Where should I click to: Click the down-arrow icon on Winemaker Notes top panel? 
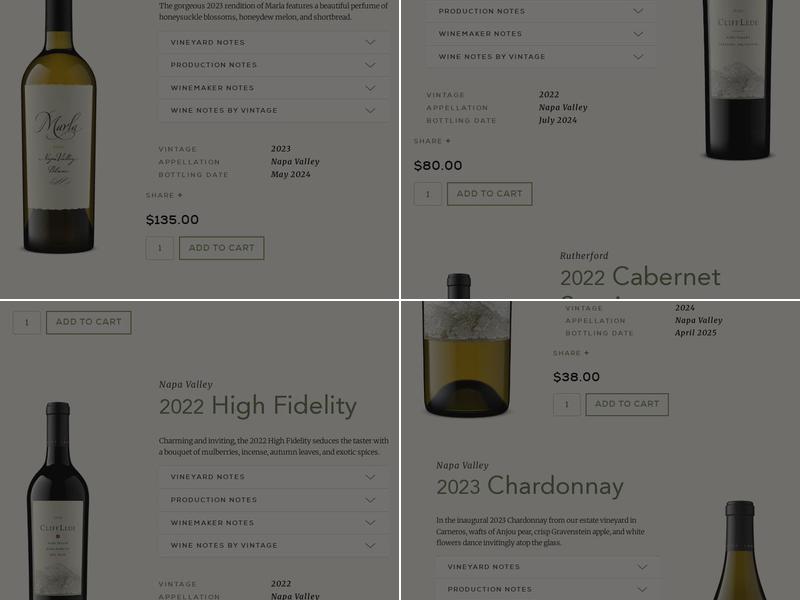tap(638, 33)
